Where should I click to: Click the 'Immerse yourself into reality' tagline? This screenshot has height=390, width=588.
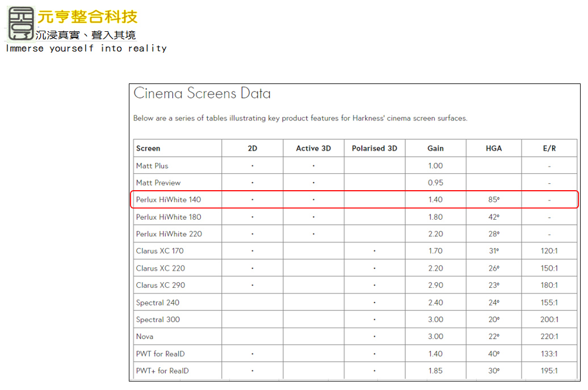click(86, 48)
